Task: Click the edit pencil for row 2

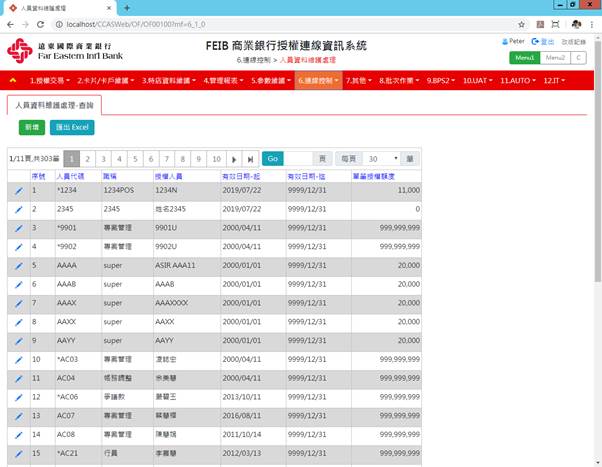Action: click(x=18, y=210)
